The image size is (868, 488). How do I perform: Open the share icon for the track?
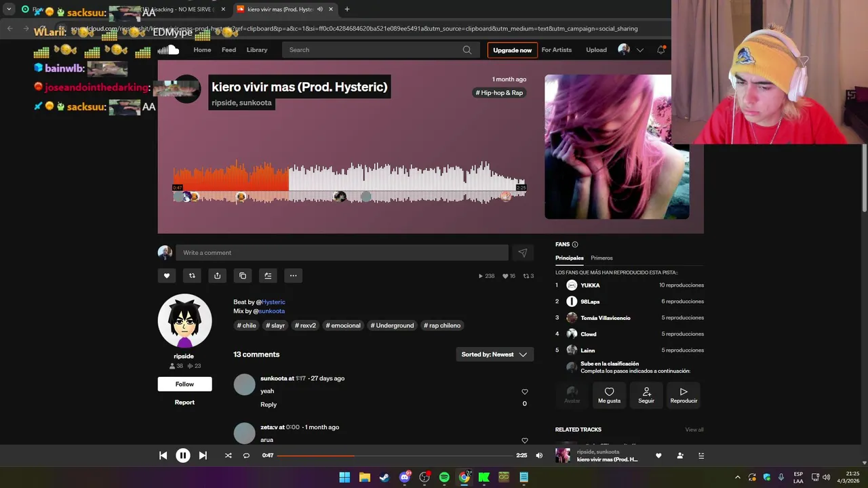[x=217, y=276]
